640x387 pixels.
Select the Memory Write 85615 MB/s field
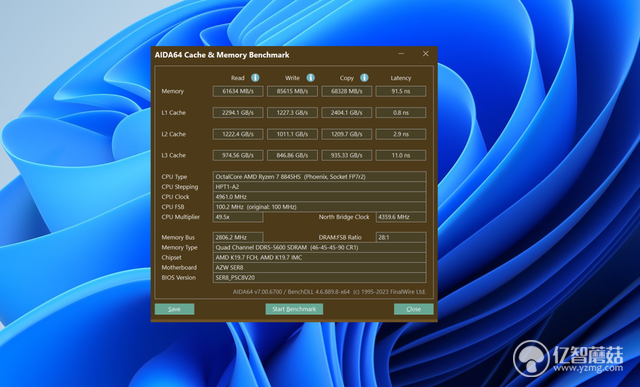tap(292, 91)
